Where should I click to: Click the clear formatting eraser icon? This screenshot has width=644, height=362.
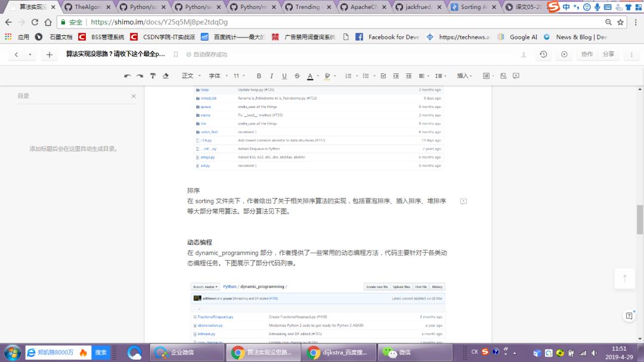click(x=166, y=76)
